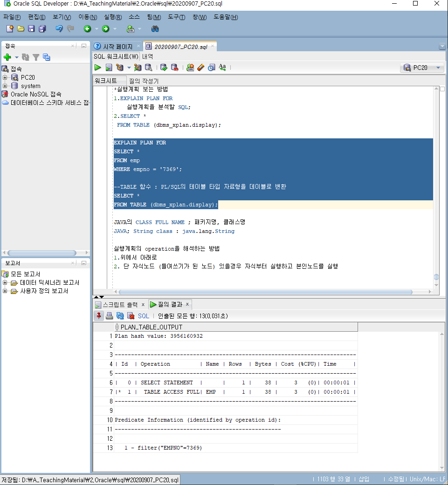Open the 도구(T) menu
The width and height of the screenshot is (448, 485).
pyautogui.click(x=176, y=17)
